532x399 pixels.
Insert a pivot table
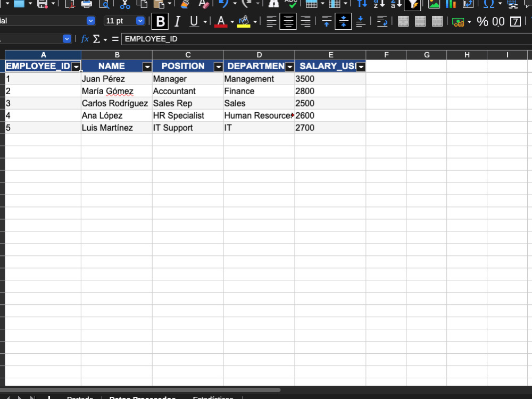[x=468, y=4]
